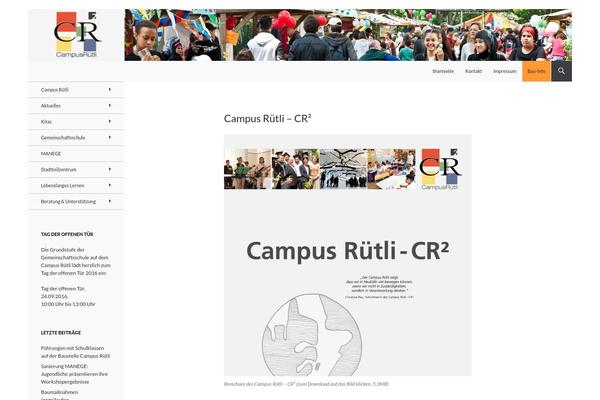Viewport: 600px width, 400px height.
Task: Expand the Gemeinschaftsschule submenu arrow
Action: (110, 137)
